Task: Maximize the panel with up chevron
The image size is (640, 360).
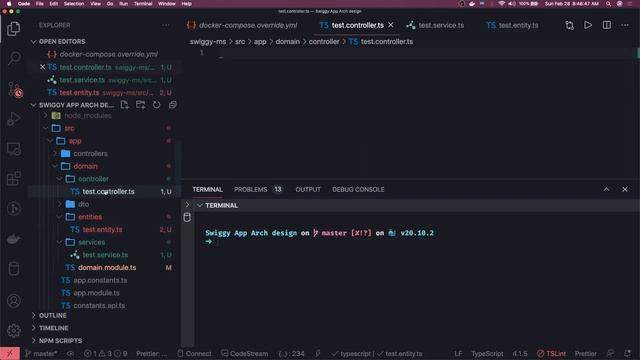Action: coord(607,189)
